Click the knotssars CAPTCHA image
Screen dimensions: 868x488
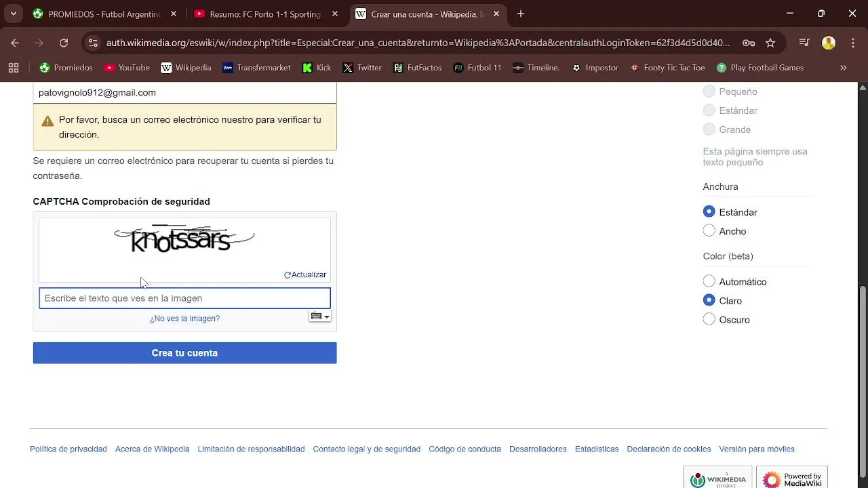point(184,239)
